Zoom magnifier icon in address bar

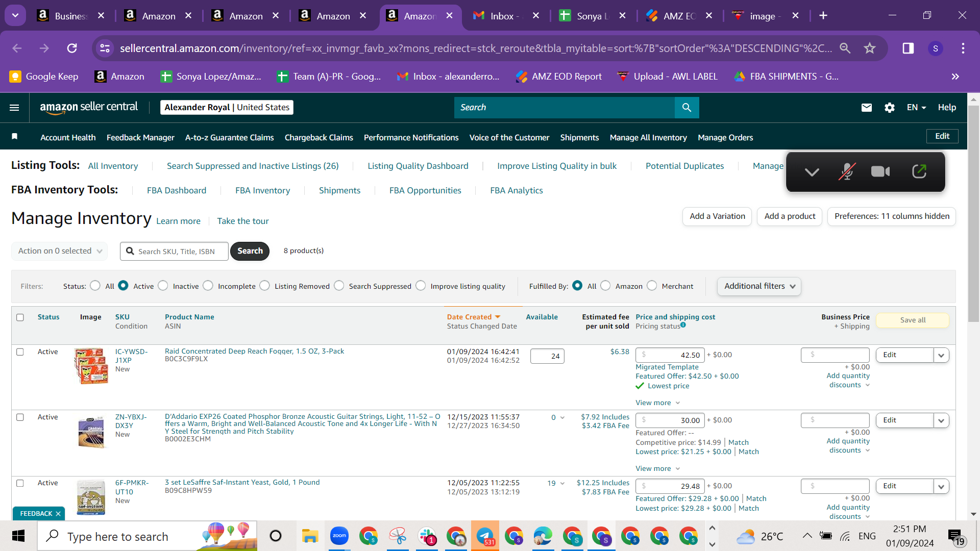(845, 48)
